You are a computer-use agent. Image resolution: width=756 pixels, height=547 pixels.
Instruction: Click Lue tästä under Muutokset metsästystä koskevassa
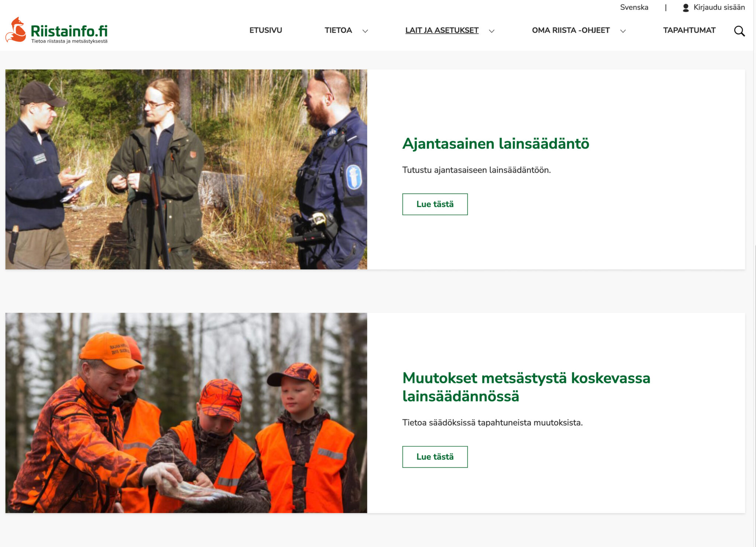pos(435,457)
